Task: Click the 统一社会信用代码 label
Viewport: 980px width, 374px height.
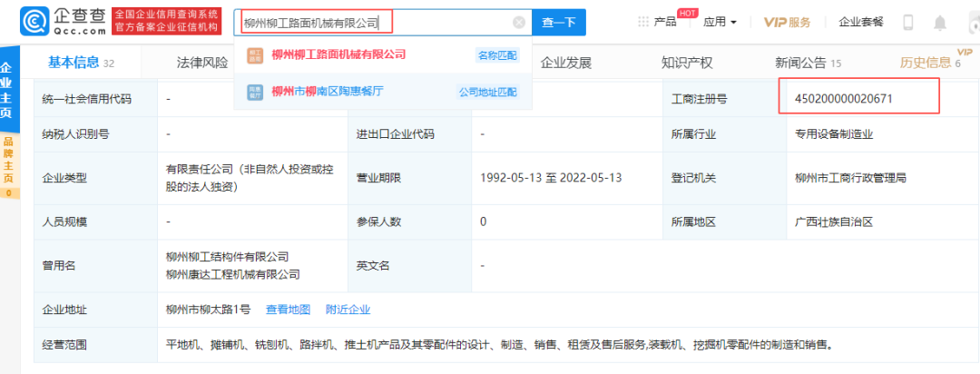Action: [87, 98]
